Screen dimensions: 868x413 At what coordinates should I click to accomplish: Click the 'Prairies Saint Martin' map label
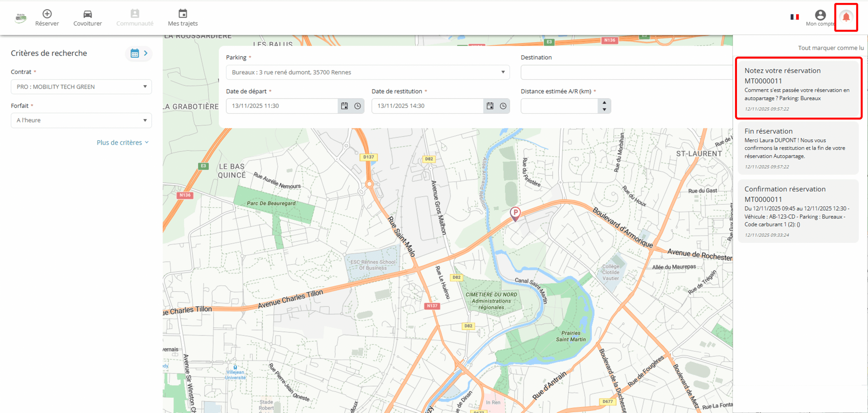571,336
